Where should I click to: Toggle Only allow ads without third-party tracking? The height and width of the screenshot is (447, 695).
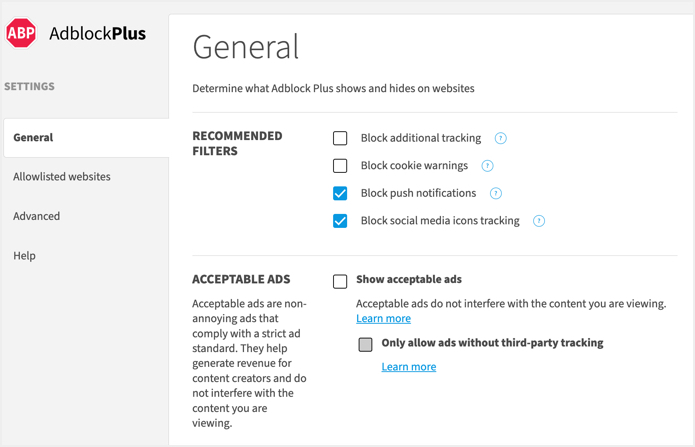click(365, 344)
